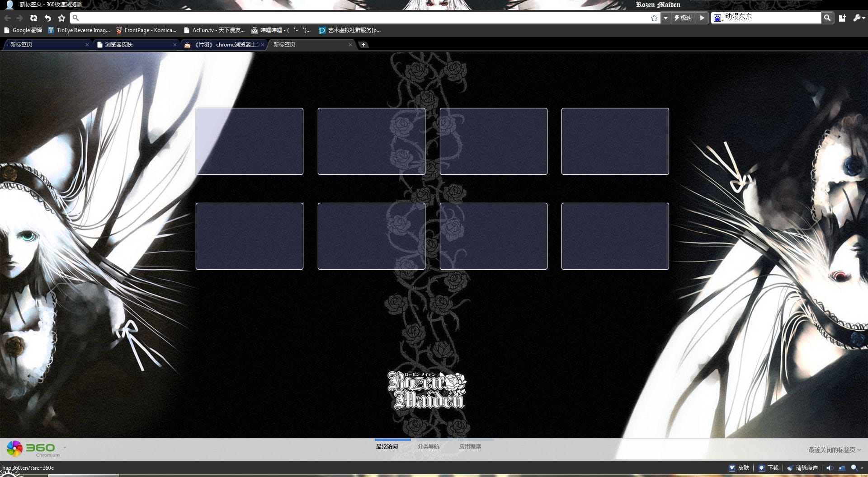Click 清除痕迹 clear history button

pos(802,468)
